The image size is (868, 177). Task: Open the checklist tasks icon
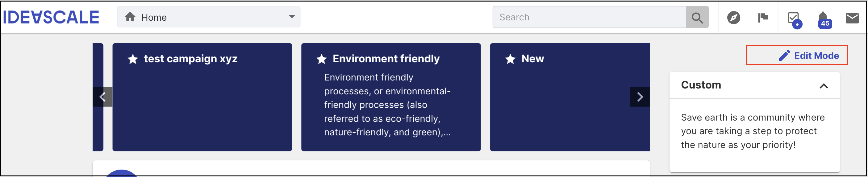pyautogui.click(x=794, y=19)
